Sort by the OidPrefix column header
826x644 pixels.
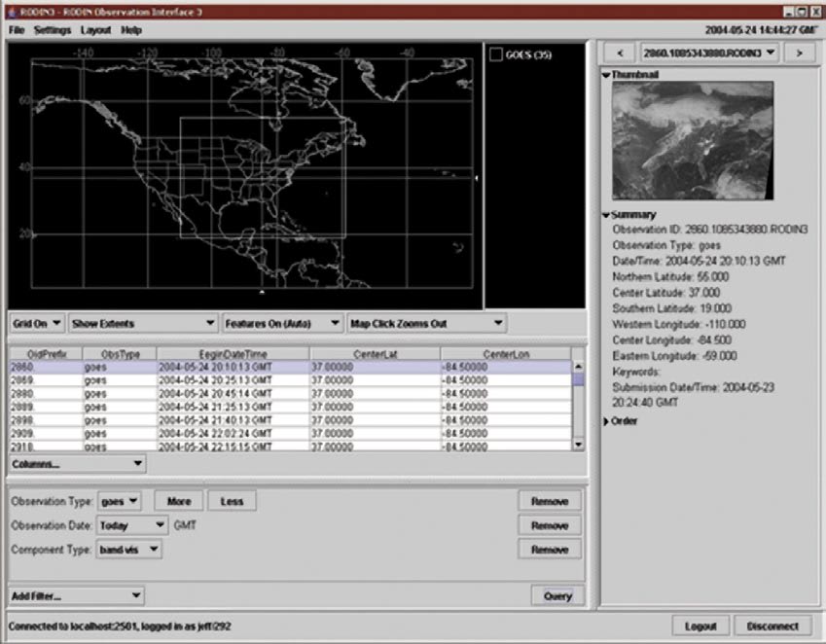click(47, 354)
